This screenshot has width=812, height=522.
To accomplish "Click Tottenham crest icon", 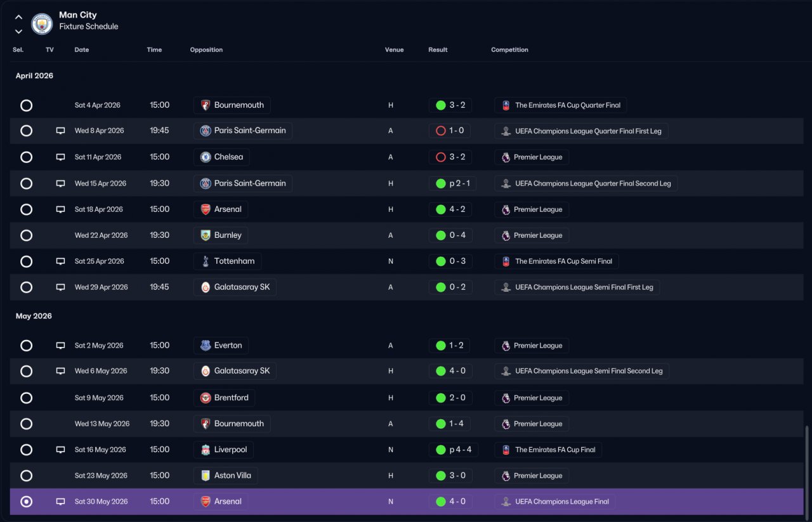I will 206,261.
